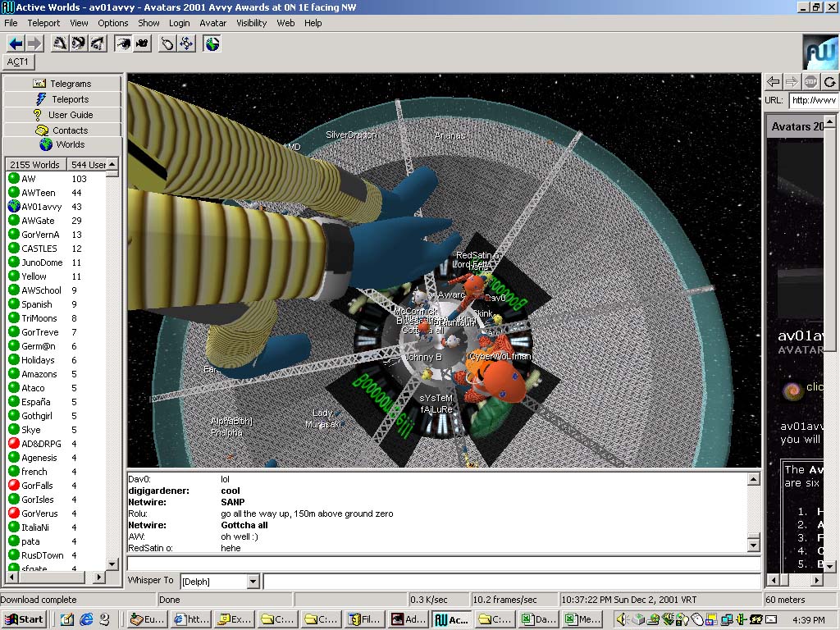The height and width of the screenshot is (630, 840).
Task: Expand the Telegrams panel
Action: 62,84
